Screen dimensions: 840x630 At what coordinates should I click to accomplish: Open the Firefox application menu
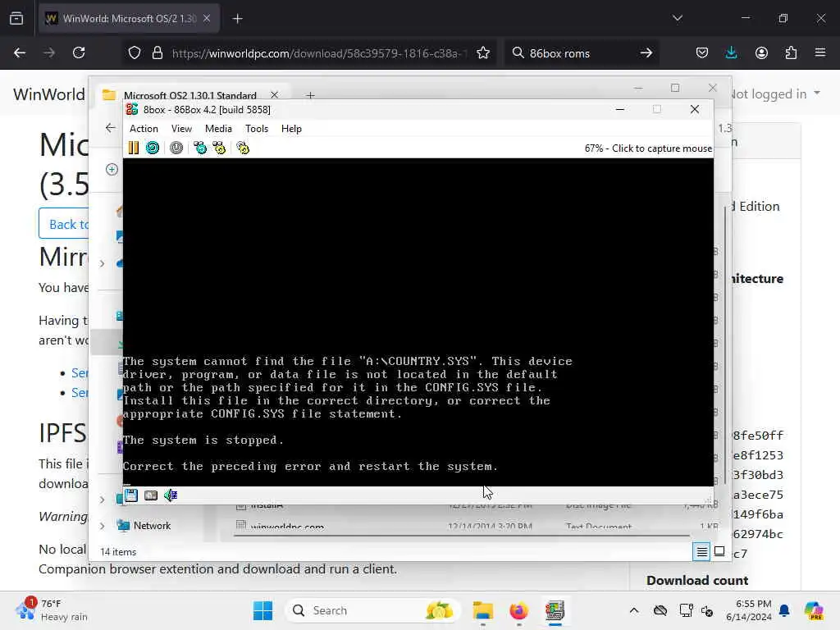coord(820,53)
